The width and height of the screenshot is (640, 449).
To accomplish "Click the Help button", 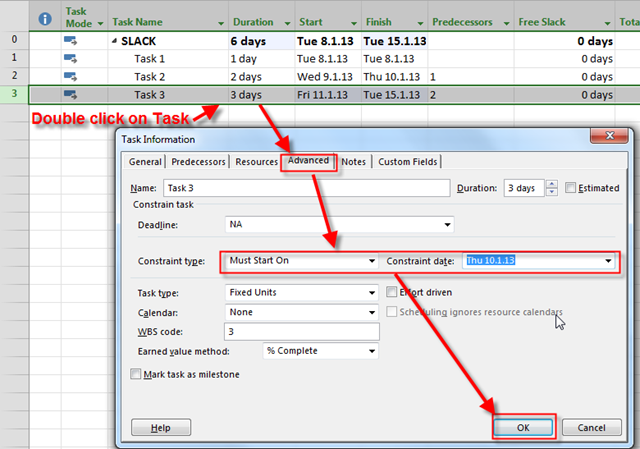I will pyautogui.click(x=160, y=427).
